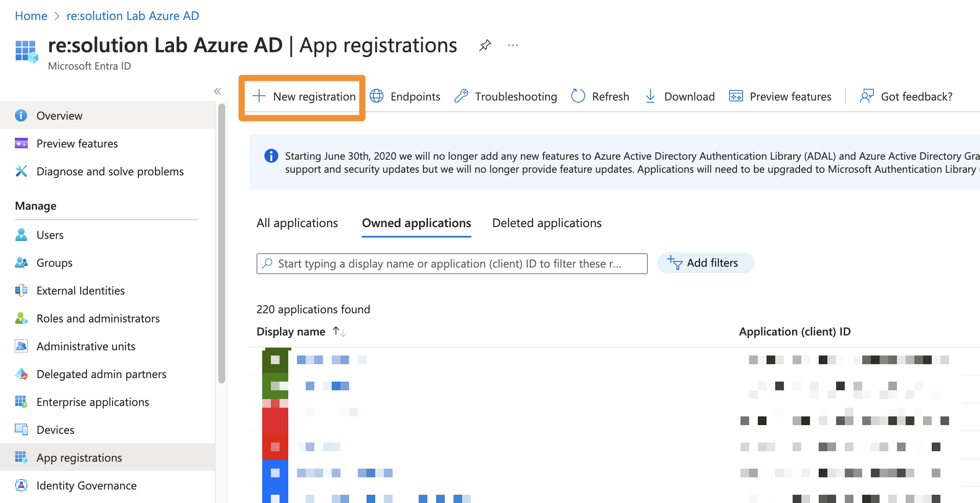Open the Groups menu entry
980x503 pixels.
[x=108, y=263]
